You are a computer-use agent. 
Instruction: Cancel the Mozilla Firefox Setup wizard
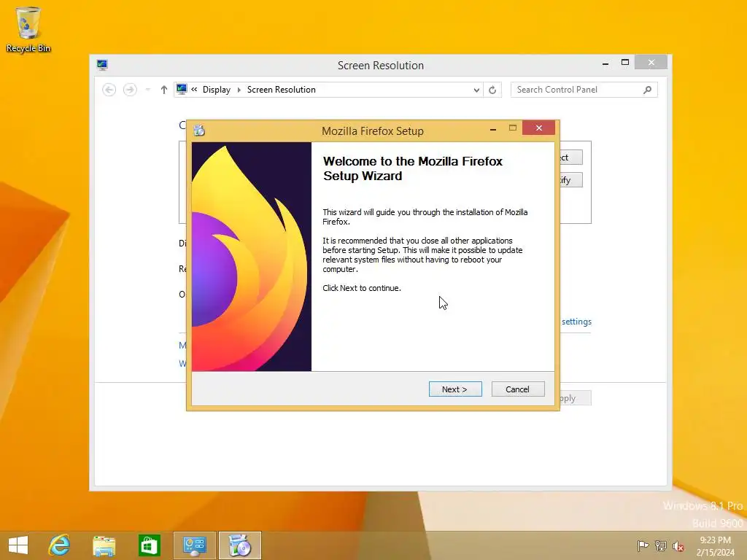pos(517,389)
